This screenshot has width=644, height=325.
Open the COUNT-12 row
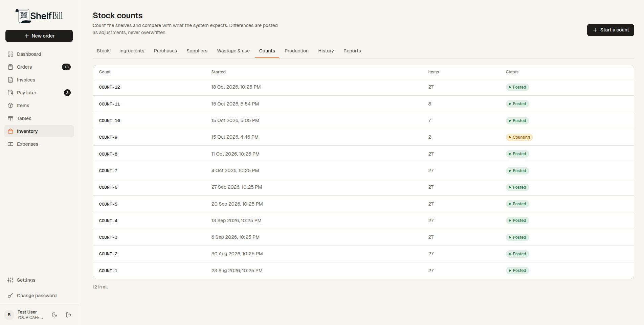pos(363,87)
